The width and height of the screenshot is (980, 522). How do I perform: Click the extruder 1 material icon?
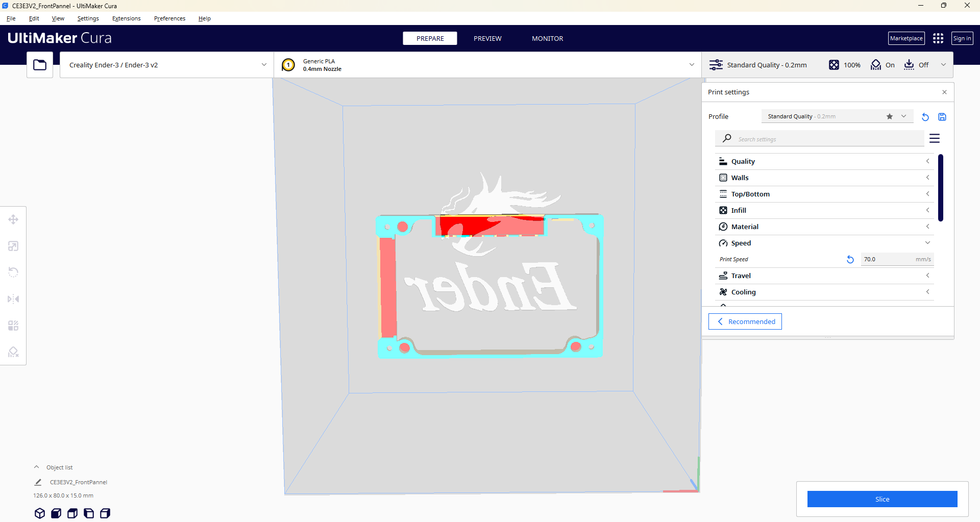pos(288,65)
